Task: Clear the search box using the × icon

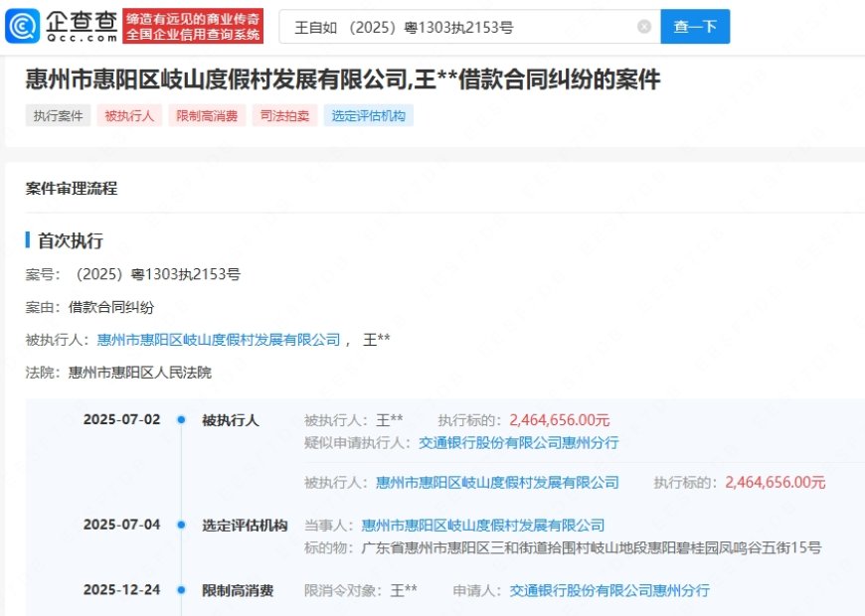Action: click(644, 26)
